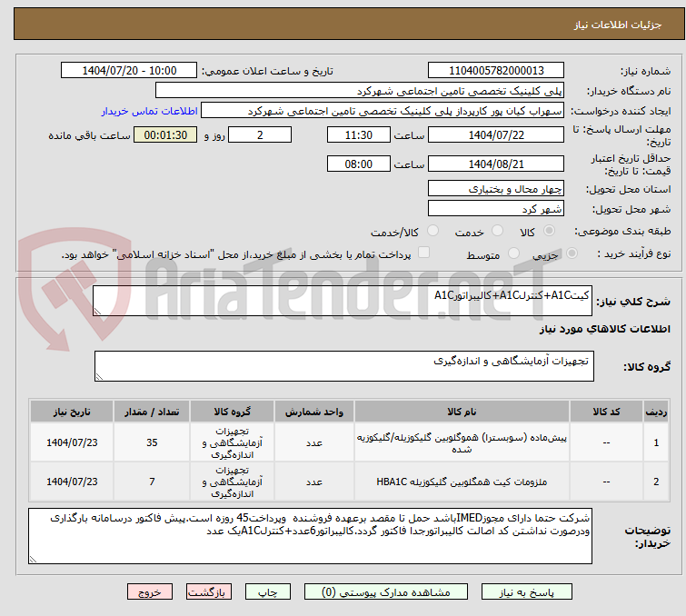This screenshot has width=686, height=616.
Task: Click the استان محل تحویل field
Action: pyautogui.click(x=496, y=189)
